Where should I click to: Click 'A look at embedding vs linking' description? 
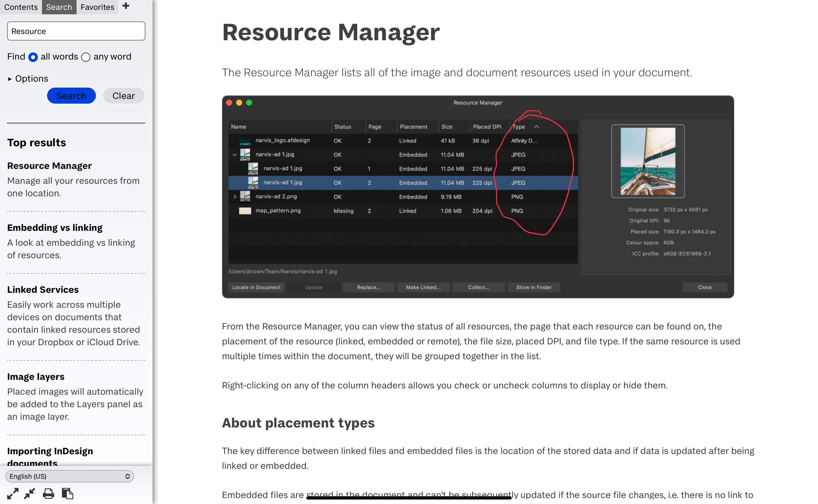click(x=71, y=249)
